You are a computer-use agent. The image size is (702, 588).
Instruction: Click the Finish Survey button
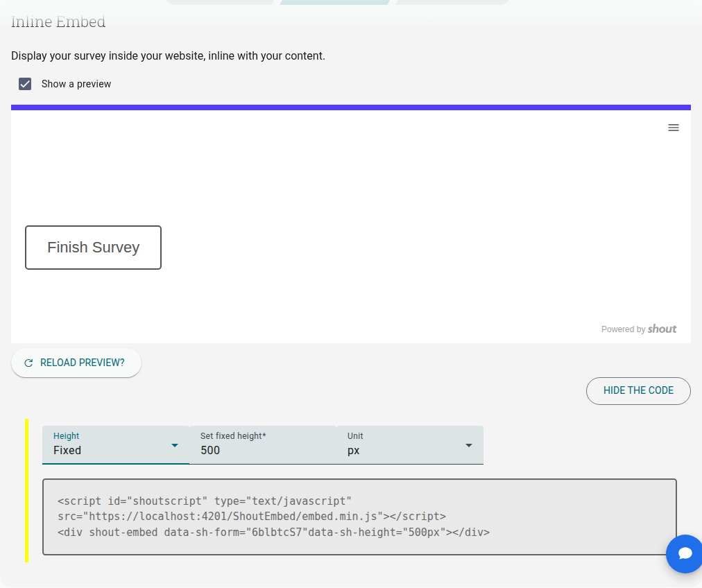click(93, 248)
